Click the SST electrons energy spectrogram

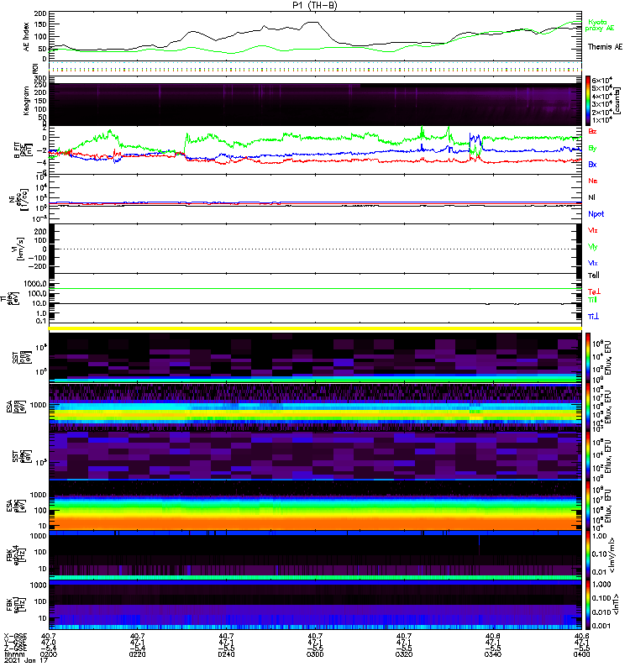(x=315, y=456)
